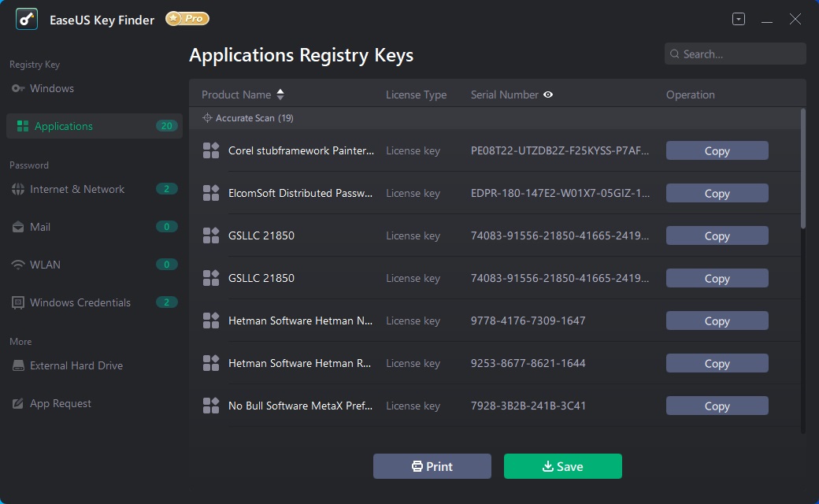Click the No Bull Software MetaX icon
The image size is (819, 504).
click(x=211, y=406)
